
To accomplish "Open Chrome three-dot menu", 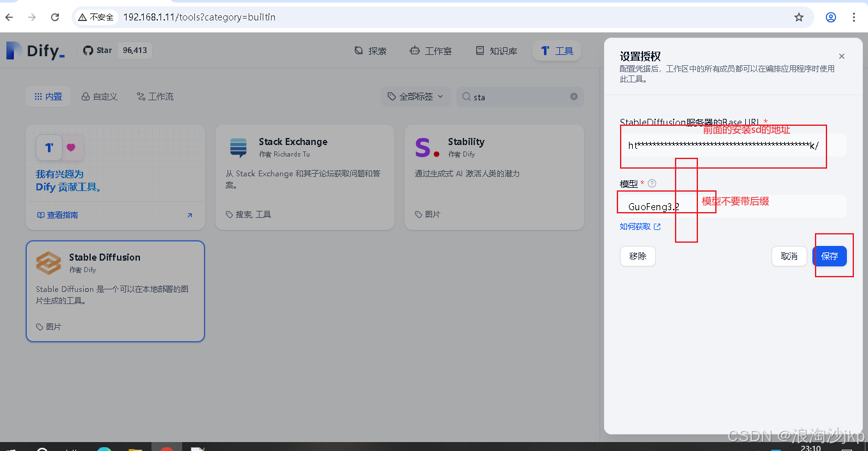I will [854, 17].
